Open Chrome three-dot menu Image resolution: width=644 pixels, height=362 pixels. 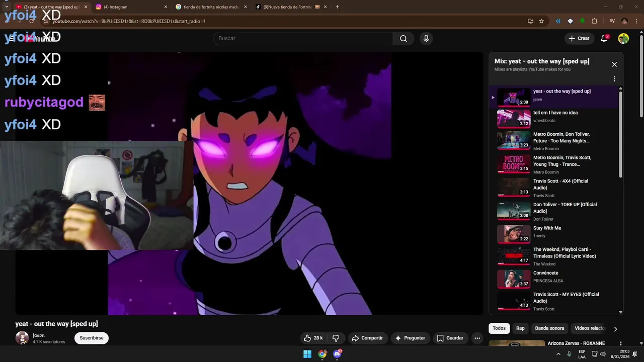tap(636, 21)
